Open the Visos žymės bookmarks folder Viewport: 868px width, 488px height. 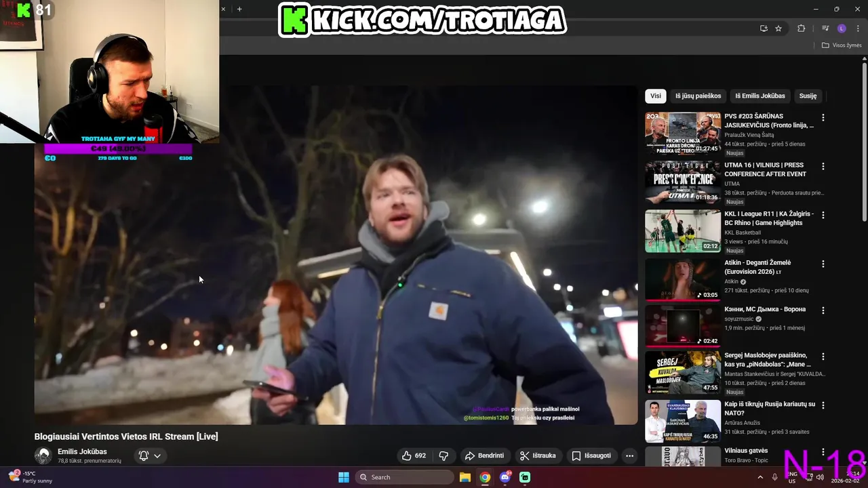(842, 45)
